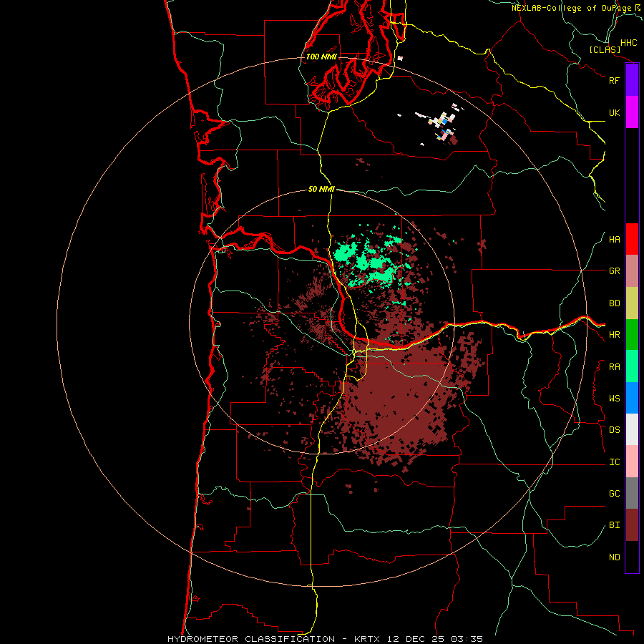Click the HA red legend swatch
This screenshot has width=644, height=644.
pos(632,239)
